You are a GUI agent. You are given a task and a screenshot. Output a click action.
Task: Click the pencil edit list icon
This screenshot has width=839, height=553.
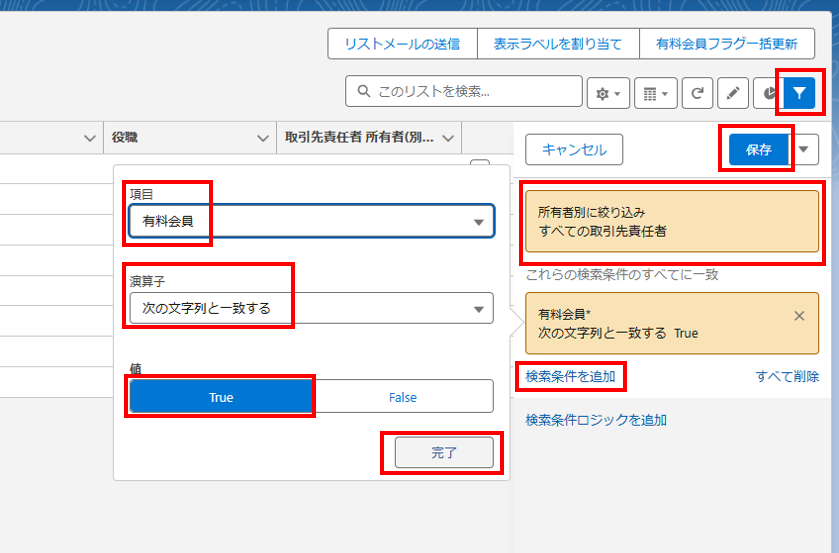[x=732, y=93]
